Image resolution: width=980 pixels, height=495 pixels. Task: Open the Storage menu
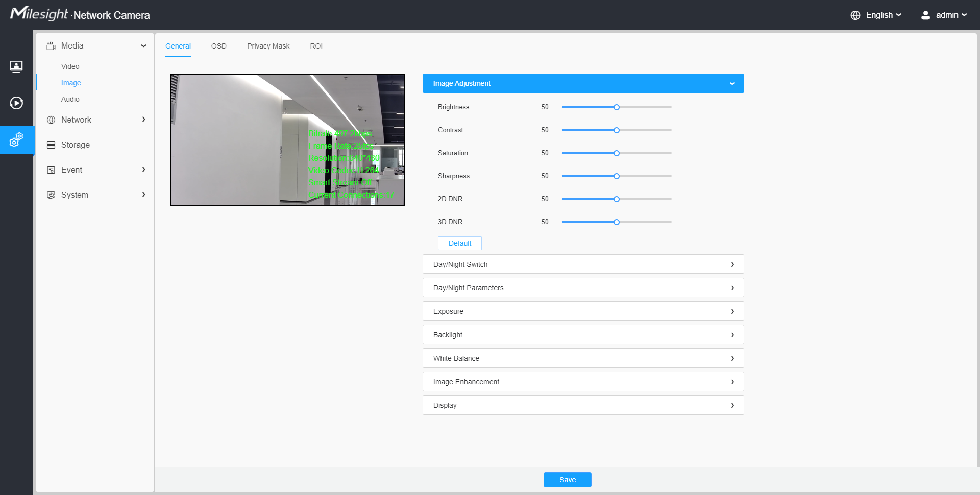pos(95,145)
